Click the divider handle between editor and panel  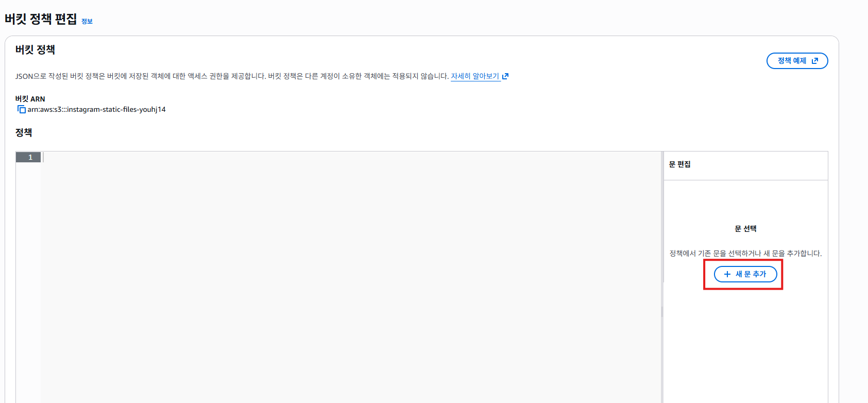coord(662,312)
